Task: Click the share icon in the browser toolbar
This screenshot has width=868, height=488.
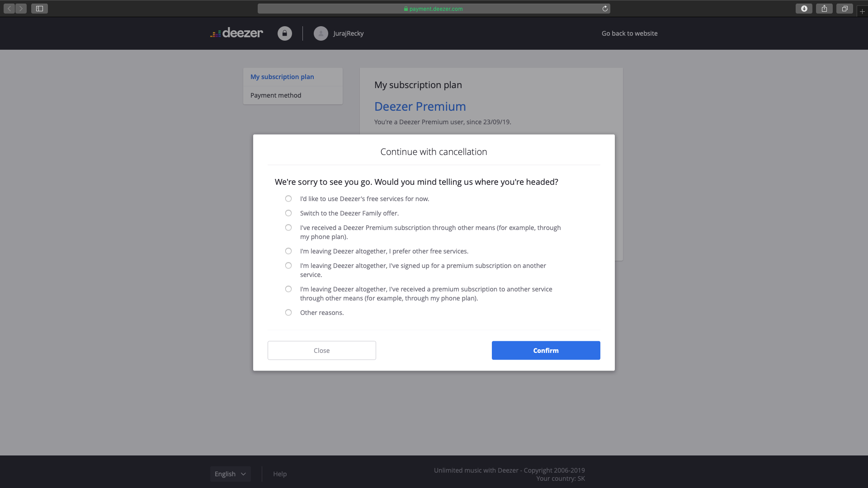Action: (824, 9)
